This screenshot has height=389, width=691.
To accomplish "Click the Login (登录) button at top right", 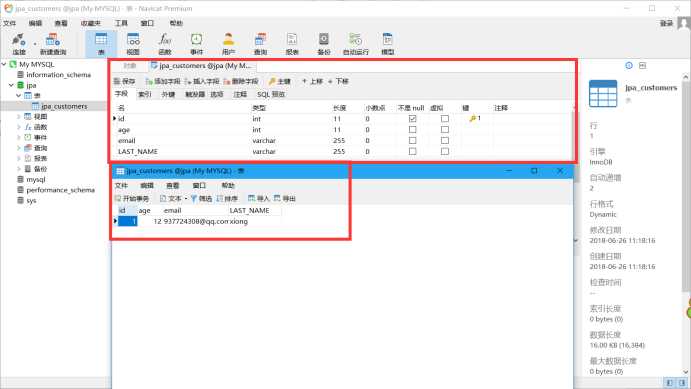I will (x=666, y=23).
